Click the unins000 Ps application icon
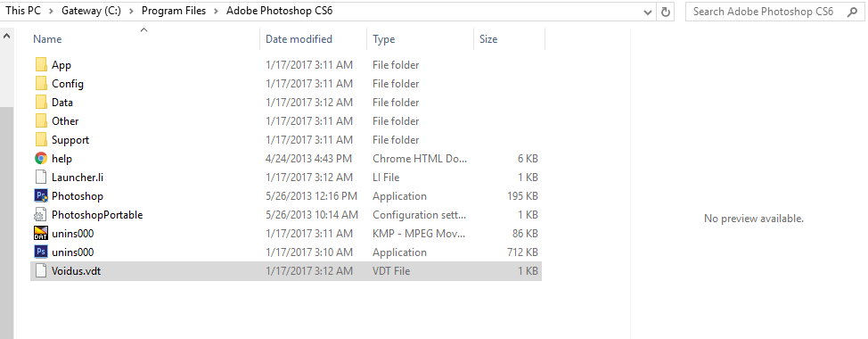Image resolution: width=868 pixels, height=339 pixels. click(x=41, y=252)
